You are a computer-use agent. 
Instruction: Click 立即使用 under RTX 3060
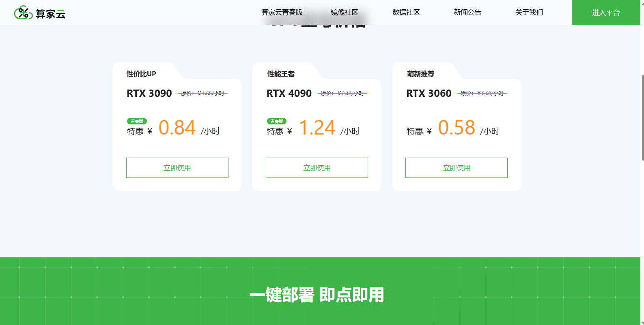click(457, 168)
